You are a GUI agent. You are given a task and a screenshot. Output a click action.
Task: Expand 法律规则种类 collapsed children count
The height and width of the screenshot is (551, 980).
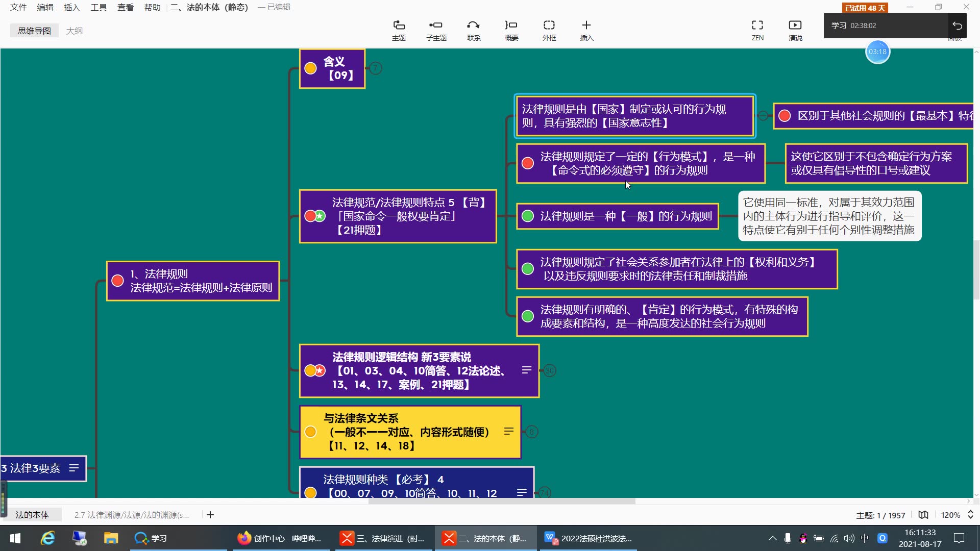tap(545, 492)
